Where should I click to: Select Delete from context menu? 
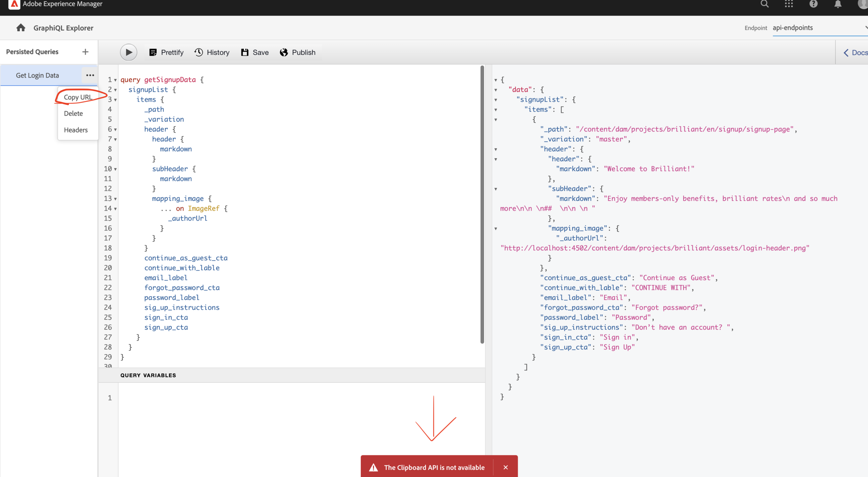(x=73, y=113)
